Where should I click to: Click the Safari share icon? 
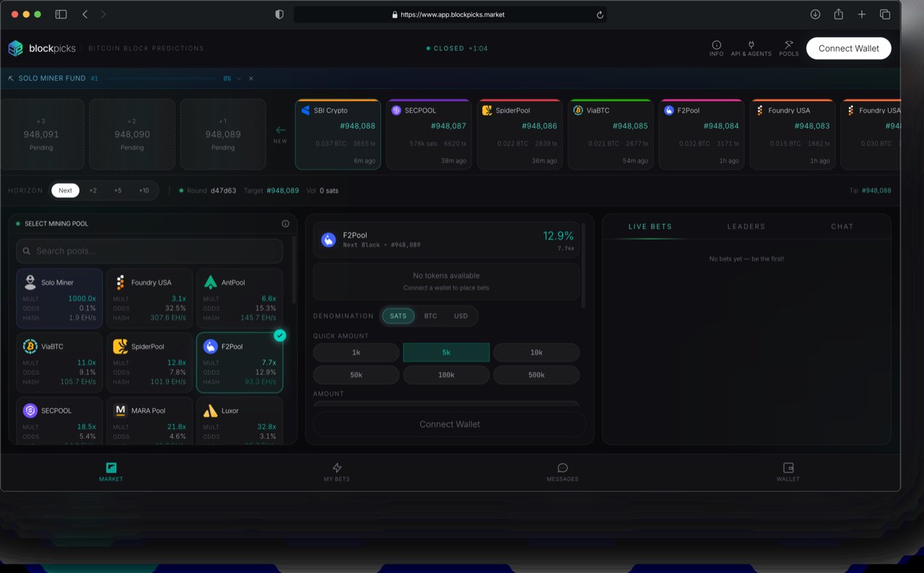838,14
